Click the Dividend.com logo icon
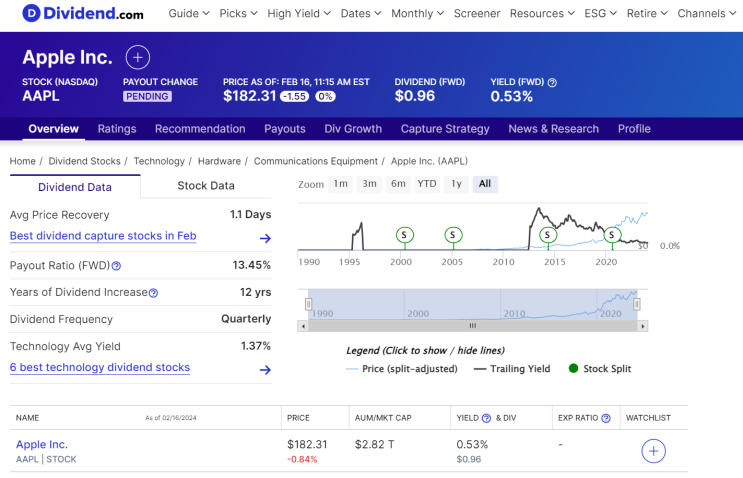 (x=31, y=14)
